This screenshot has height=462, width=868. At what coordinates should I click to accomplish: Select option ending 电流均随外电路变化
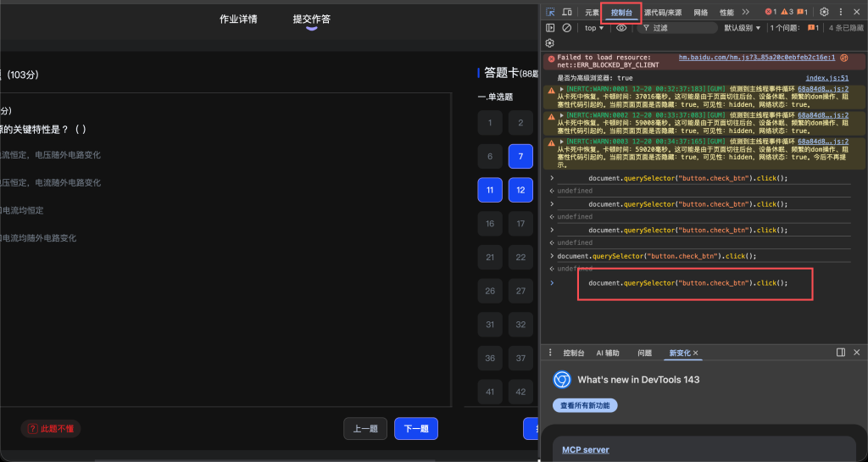coord(39,238)
